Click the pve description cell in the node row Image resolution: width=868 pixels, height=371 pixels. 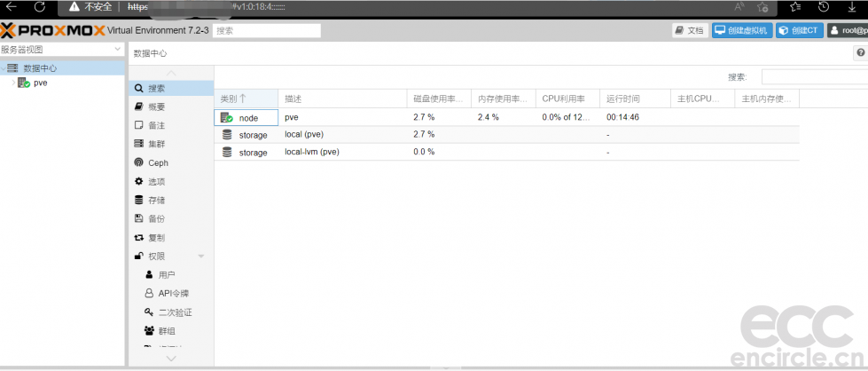(x=291, y=117)
